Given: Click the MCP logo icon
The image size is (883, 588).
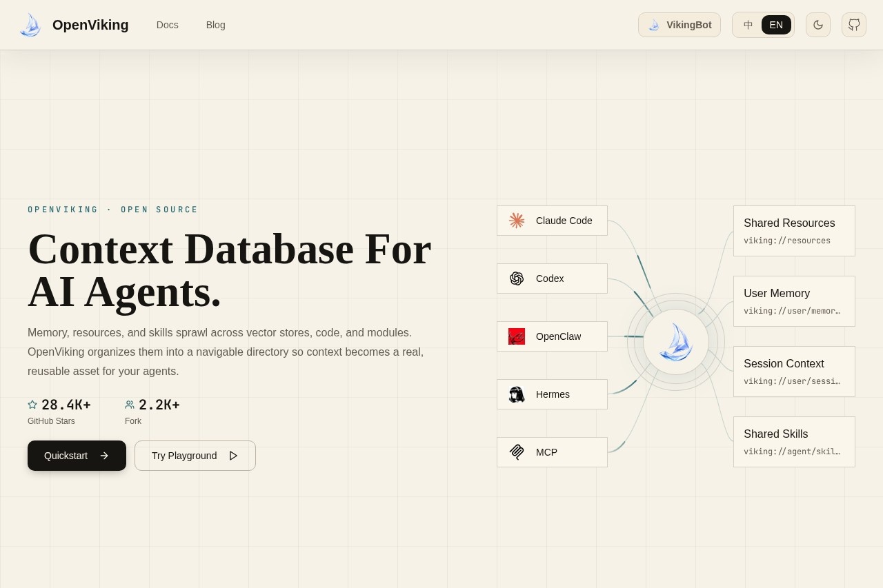Looking at the screenshot, I should point(517,452).
